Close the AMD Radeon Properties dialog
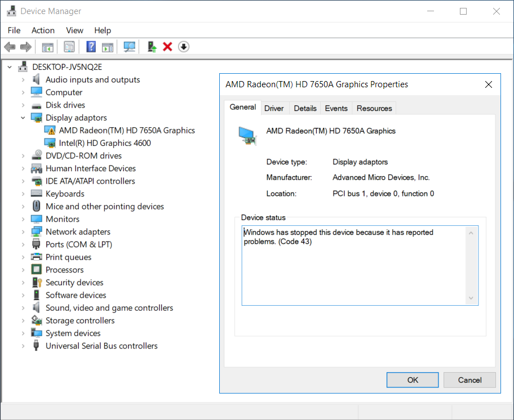The image size is (514, 420). click(x=489, y=84)
